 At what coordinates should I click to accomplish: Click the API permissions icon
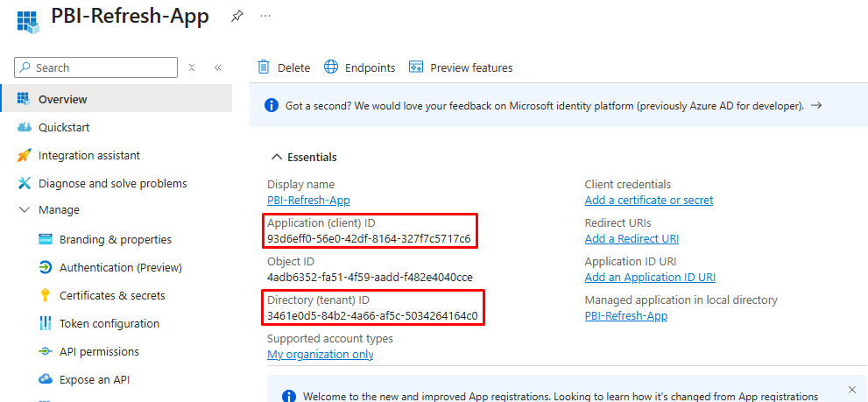(46, 351)
